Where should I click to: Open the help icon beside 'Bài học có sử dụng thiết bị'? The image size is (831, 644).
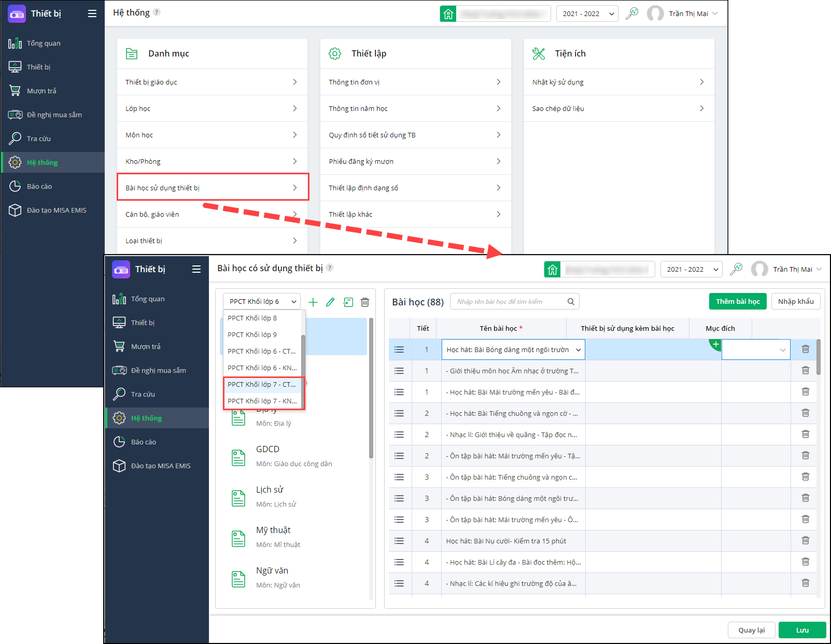330,268
